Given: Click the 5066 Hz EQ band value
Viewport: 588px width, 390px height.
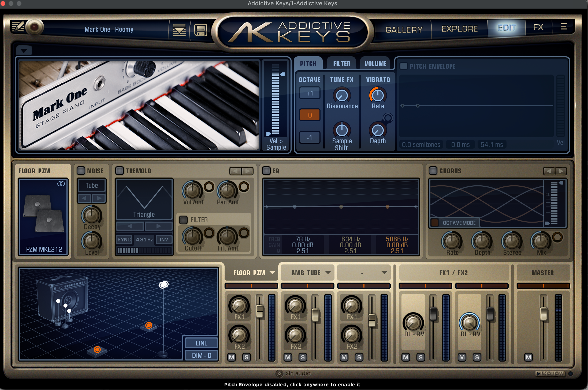Looking at the screenshot, I should [397, 239].
